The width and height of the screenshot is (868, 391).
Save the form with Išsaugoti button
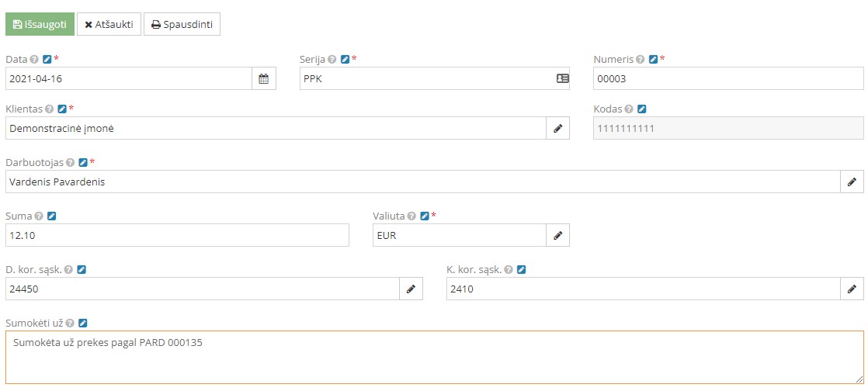40,24
